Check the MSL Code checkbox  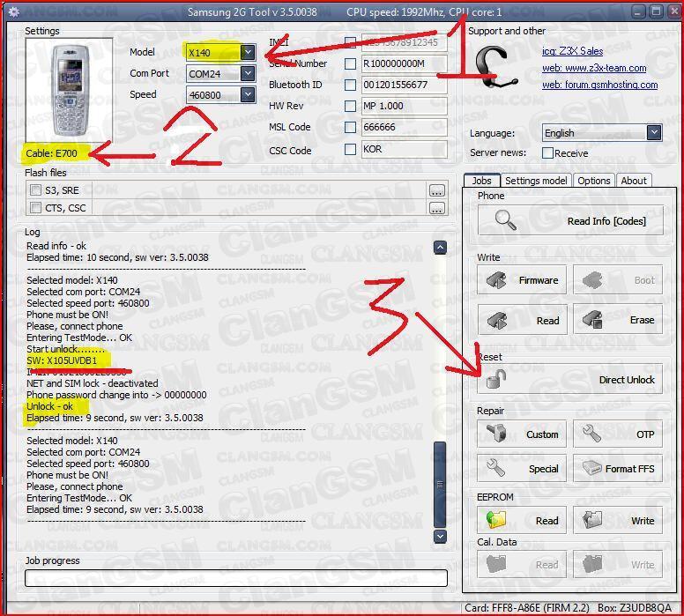click(350, 127)
